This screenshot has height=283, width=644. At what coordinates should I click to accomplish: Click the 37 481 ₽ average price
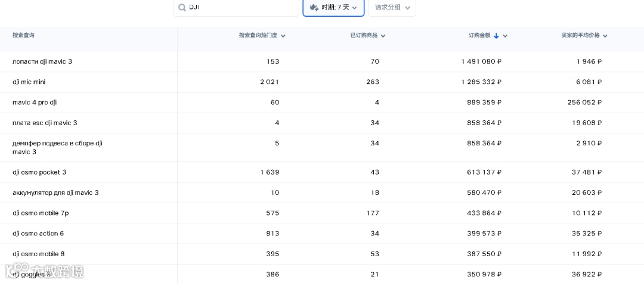coord(587,172)
